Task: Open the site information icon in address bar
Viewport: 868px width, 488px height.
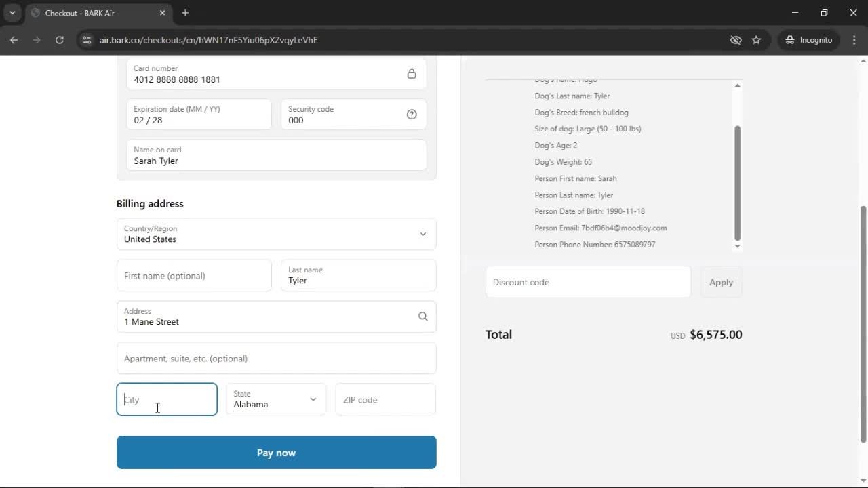Action: 86,40
